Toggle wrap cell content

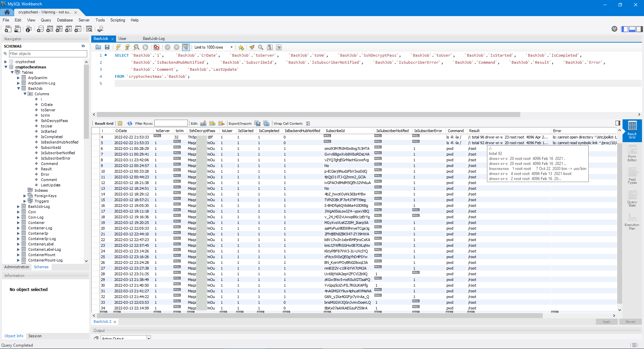coord(308,123)
